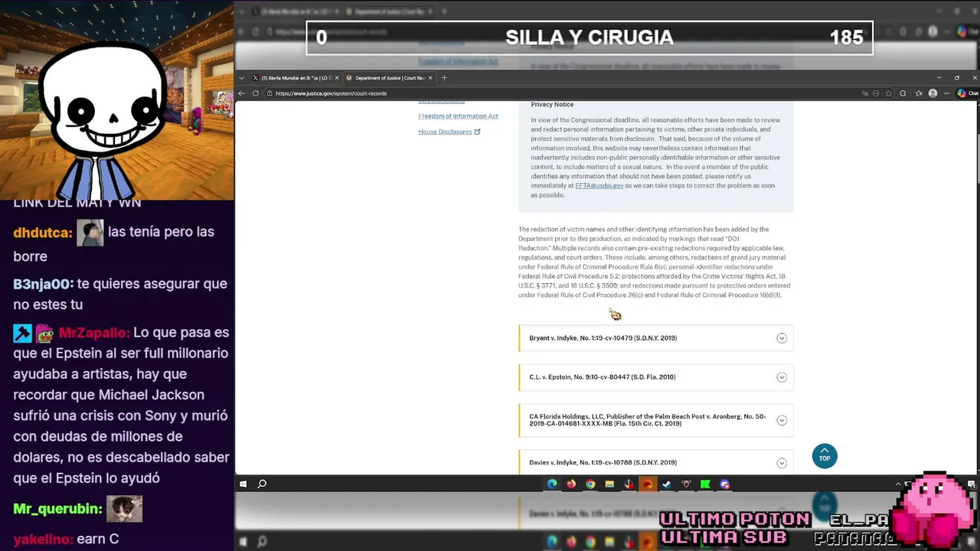The width and height of the screenshot is (980, 551).
Task: Launch Firefox from the taskbar
Action: [x=571, y=484]
